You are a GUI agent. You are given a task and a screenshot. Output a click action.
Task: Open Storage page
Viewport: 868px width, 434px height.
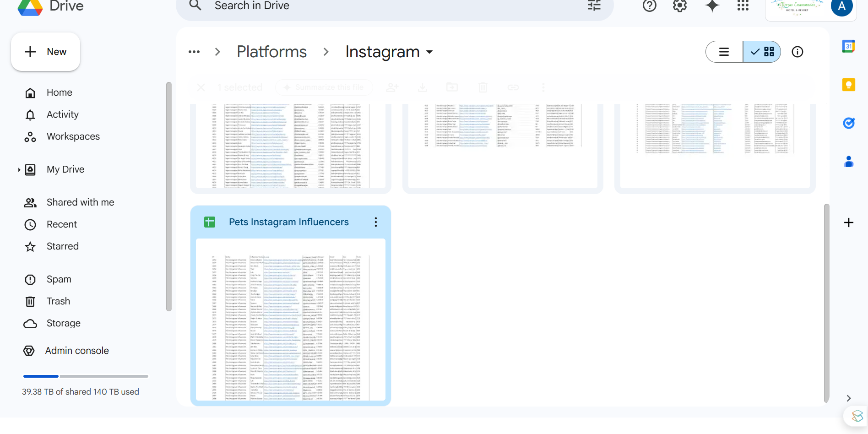pyautogui.click(x=64, y=323)
